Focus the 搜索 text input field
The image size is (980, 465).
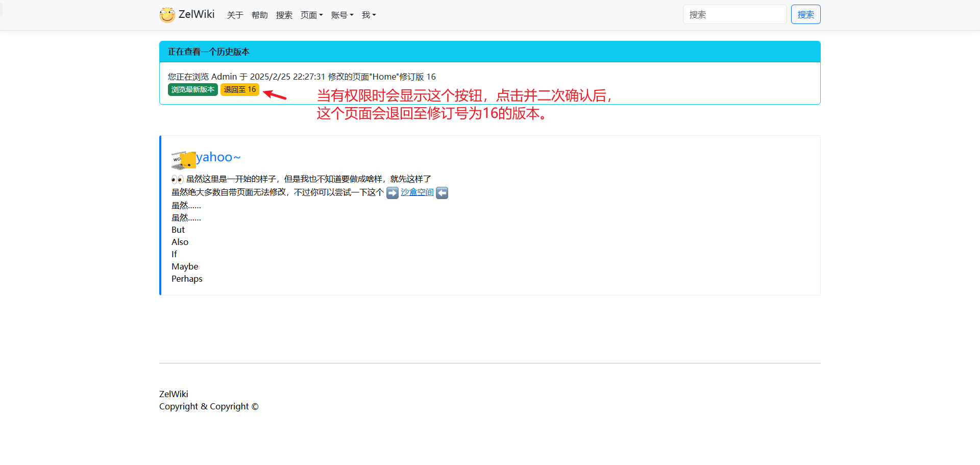[734, 15]
